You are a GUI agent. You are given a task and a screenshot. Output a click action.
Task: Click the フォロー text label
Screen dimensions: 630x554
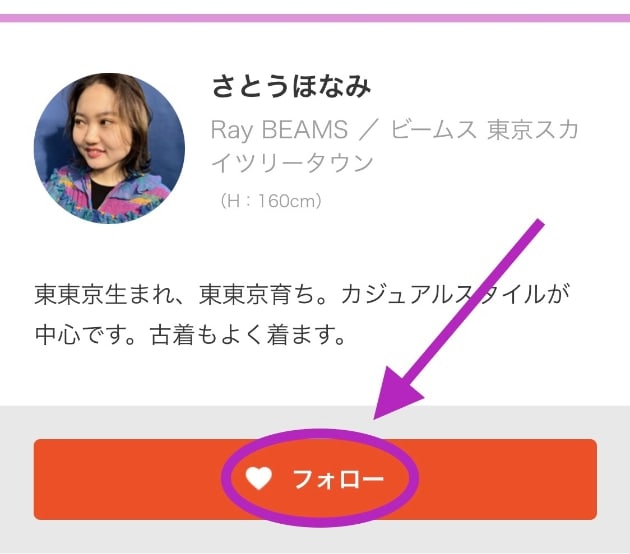(338, 479)
